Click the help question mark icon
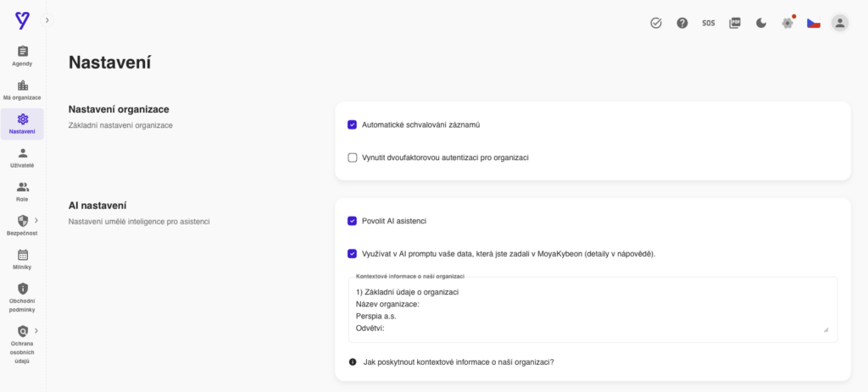 coord(682,23)
